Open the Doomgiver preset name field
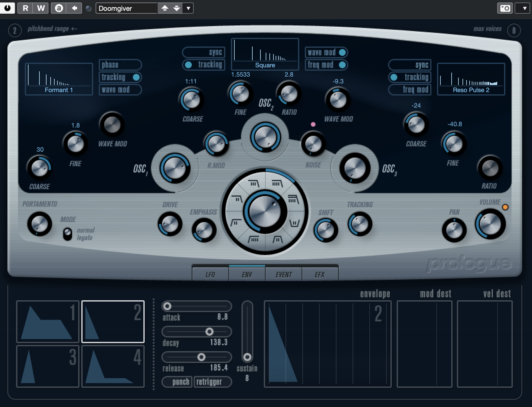The image size is (532, 407). [127, 8]
